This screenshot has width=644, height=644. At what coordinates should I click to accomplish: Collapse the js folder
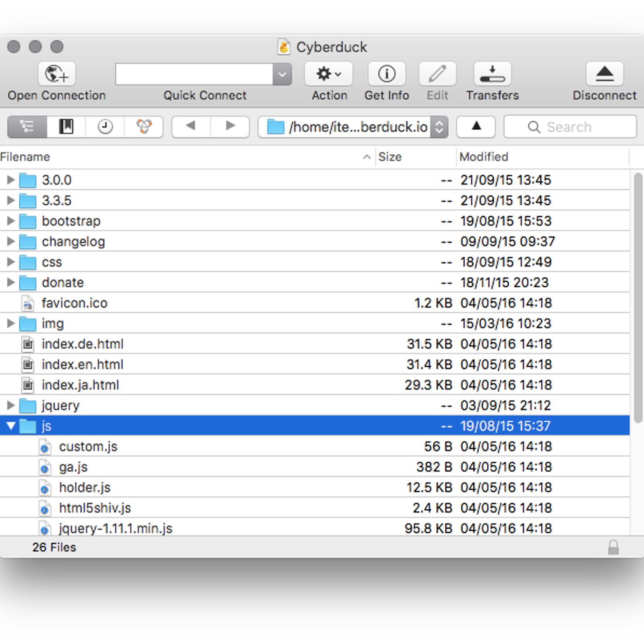pos(11,426)
